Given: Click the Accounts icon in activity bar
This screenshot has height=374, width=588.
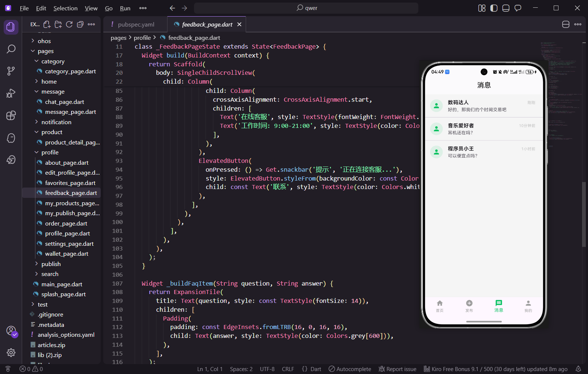Looking at the screenshot, I should coord(11,331).
